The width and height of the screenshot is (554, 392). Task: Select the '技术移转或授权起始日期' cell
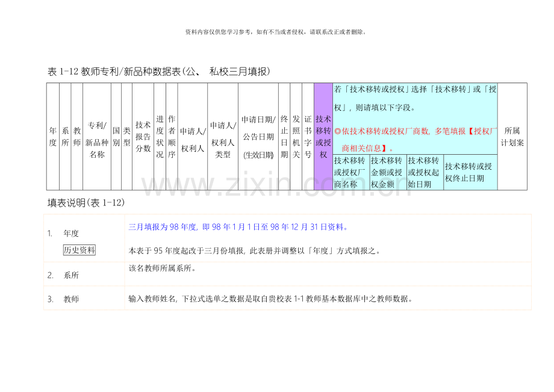tap(425, 172)
